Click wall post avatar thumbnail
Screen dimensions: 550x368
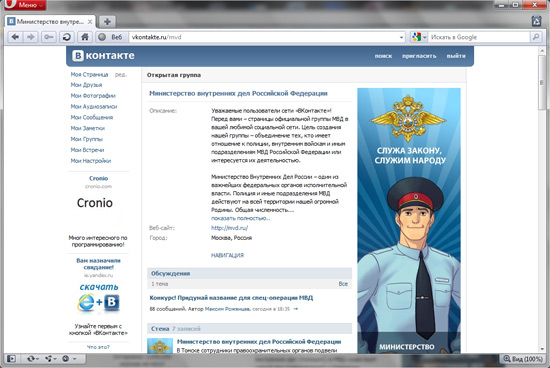click(160, 346)
